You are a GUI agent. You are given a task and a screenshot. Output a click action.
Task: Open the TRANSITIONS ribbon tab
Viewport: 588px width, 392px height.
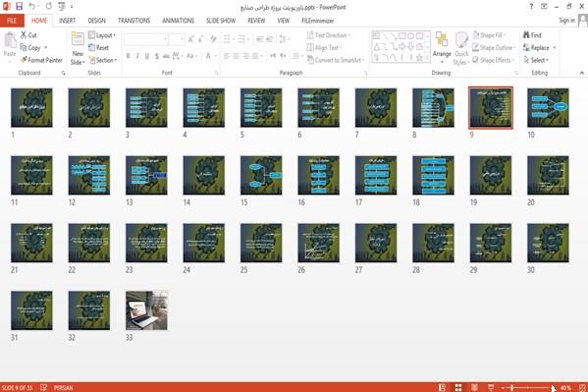tap(134, 21)
